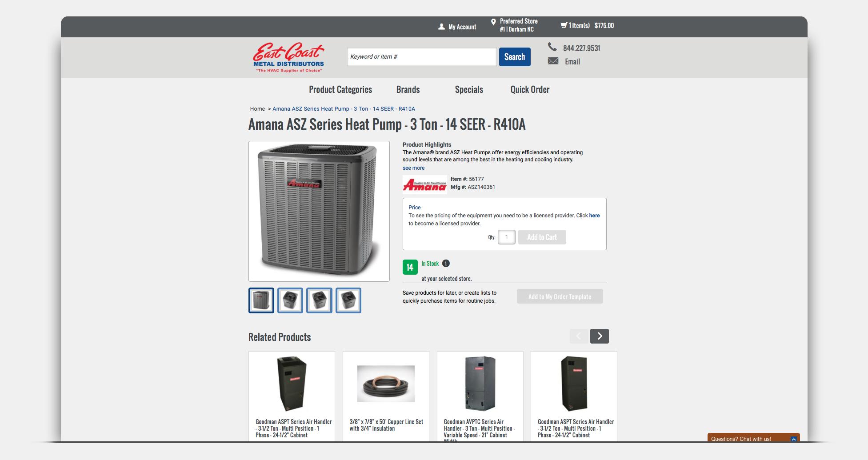
Task: Click the Preferred Store location pin icon
Action: (493, 22)
